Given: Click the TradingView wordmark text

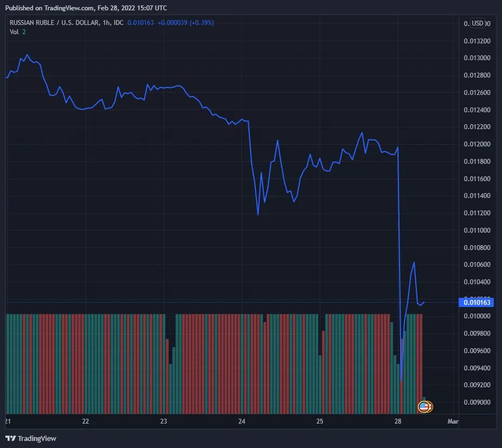Looking at the screenshot, I should coord(37,438).
